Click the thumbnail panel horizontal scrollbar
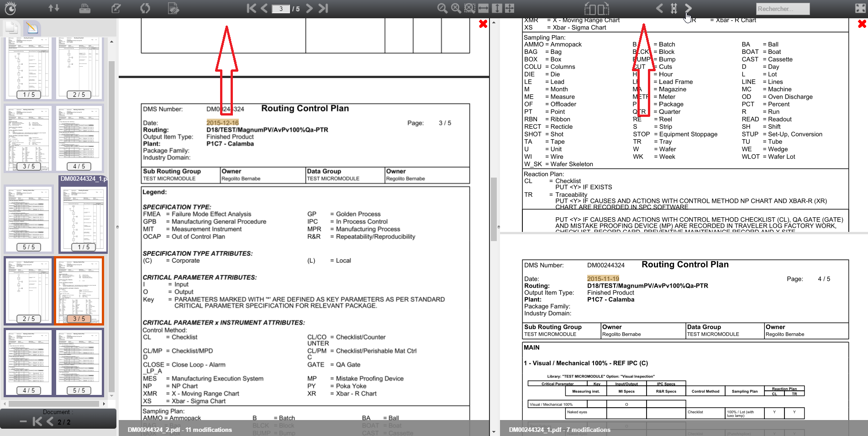The width and height of the screenshot is (868, 436). coord(54,404)
